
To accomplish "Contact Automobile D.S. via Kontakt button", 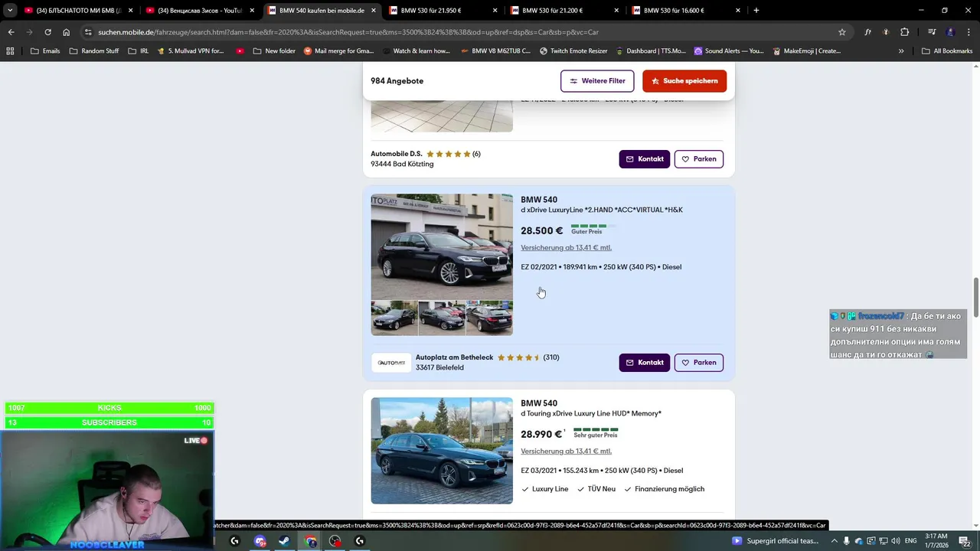I will (x=645, y=159).
